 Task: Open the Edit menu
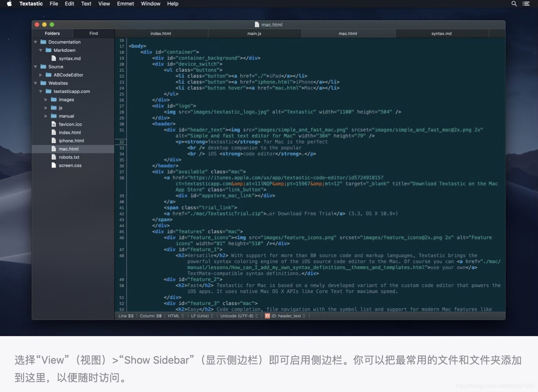[69, 3]
